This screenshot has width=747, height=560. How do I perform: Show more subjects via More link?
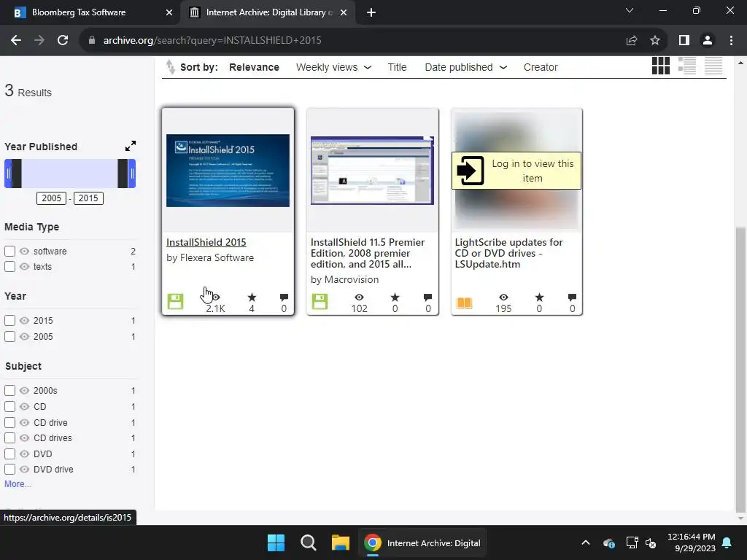18,484
